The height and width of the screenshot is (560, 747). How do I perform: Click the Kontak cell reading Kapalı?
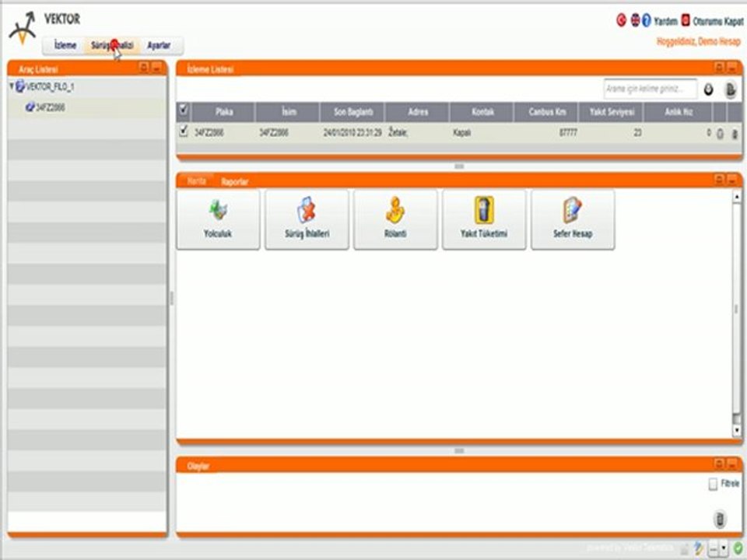tap(461, 133)
